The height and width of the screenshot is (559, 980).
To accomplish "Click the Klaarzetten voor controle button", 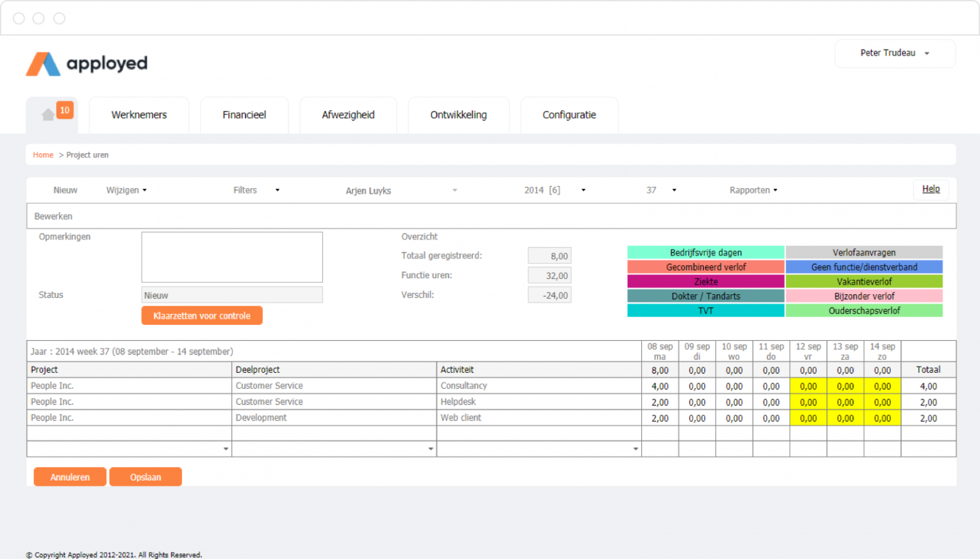I will (x=202, y=315).
